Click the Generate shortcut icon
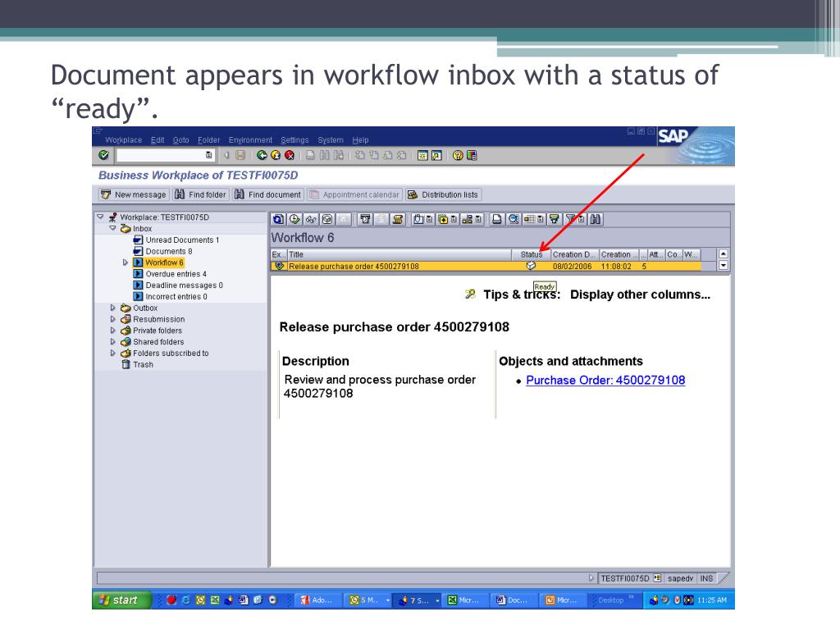Screen dimensions: 840x630 click(436, 155)
